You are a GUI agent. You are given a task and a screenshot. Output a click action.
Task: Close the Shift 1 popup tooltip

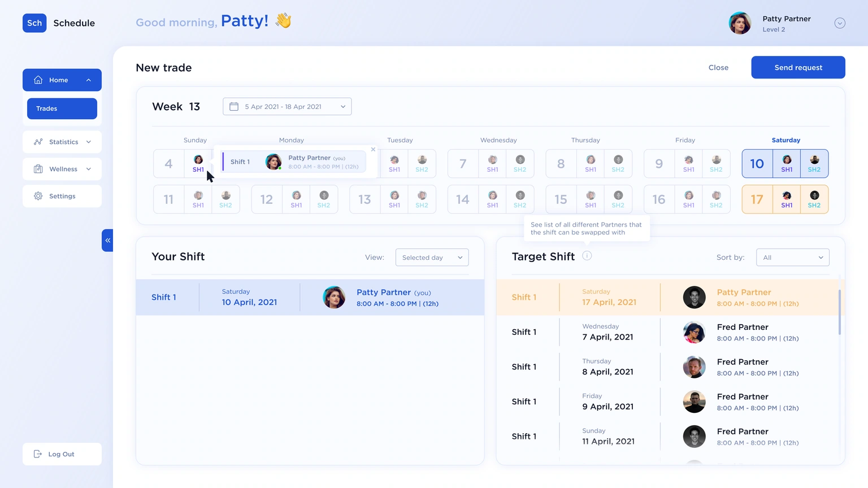tap(373, 150)
